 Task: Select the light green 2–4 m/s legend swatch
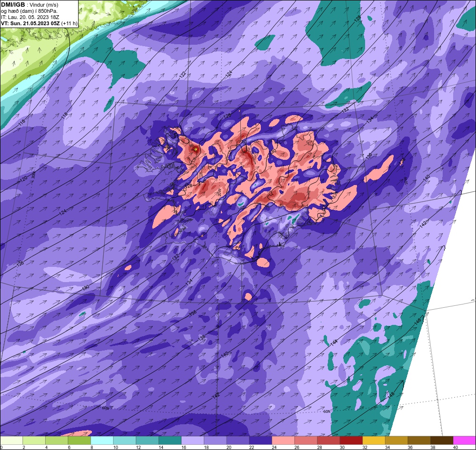pyautogui.click(x=34, y=440)
